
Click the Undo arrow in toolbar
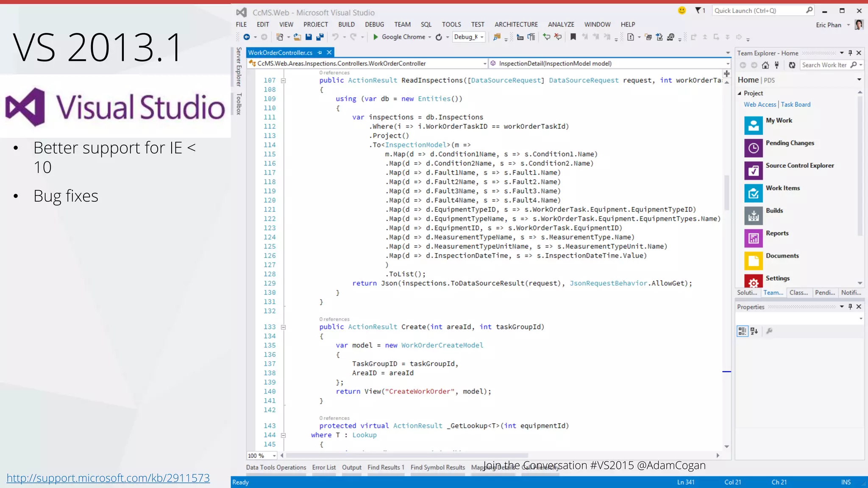point(335,37)
